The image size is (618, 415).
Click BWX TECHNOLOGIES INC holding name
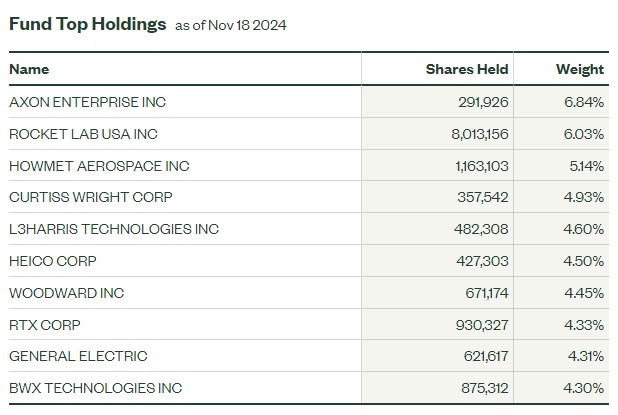coord(96,388)
